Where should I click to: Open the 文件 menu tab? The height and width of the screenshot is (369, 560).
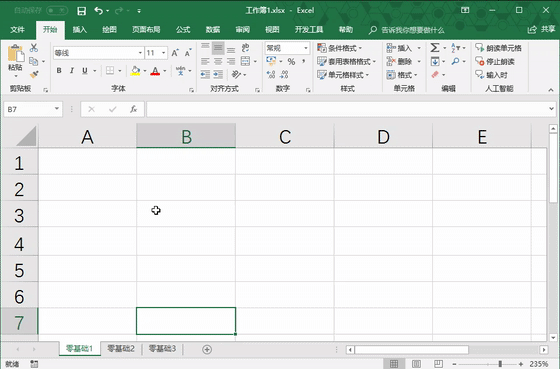pyautogui.click(x=17, y=30)
